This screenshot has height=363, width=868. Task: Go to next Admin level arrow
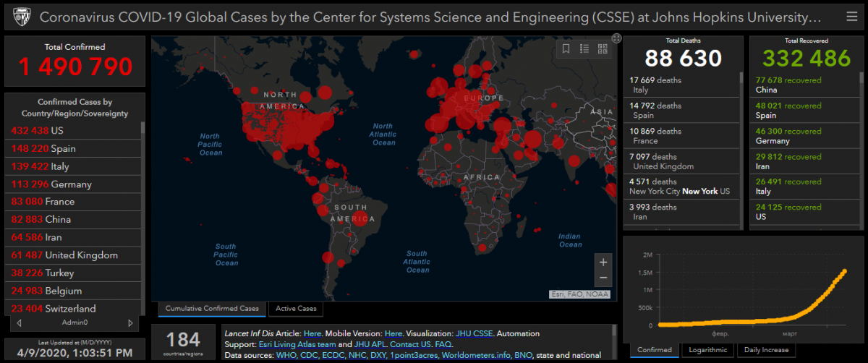[130, 323]
